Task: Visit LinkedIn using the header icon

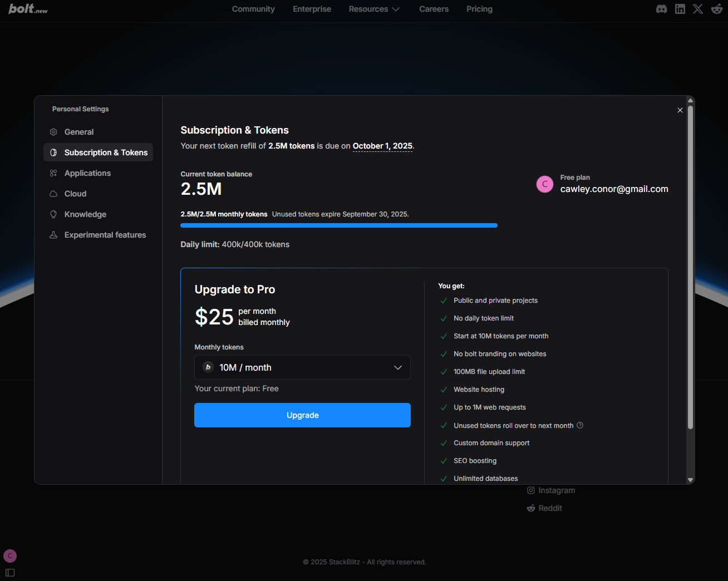Action: pyautogui.click(x=680, y=9)
